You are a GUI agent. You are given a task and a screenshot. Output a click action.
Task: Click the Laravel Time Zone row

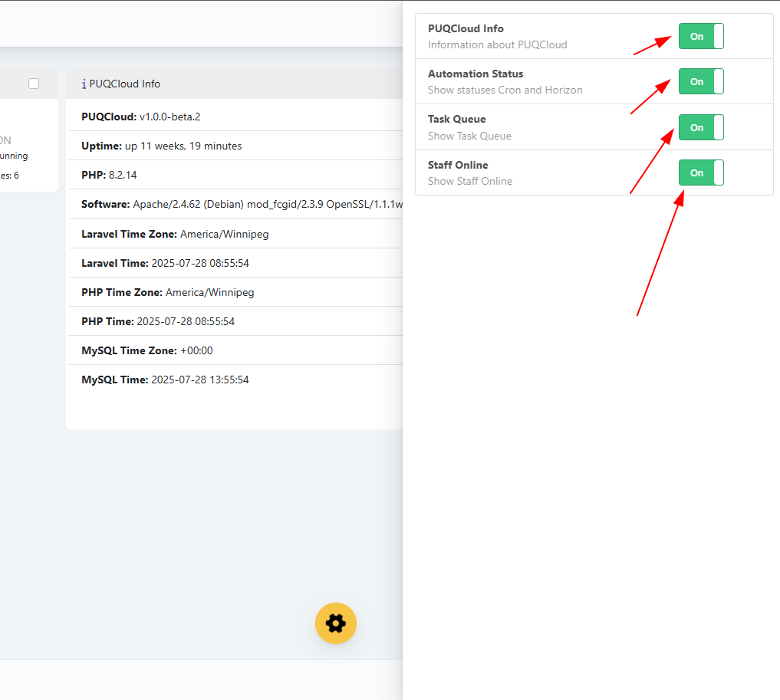235,234
